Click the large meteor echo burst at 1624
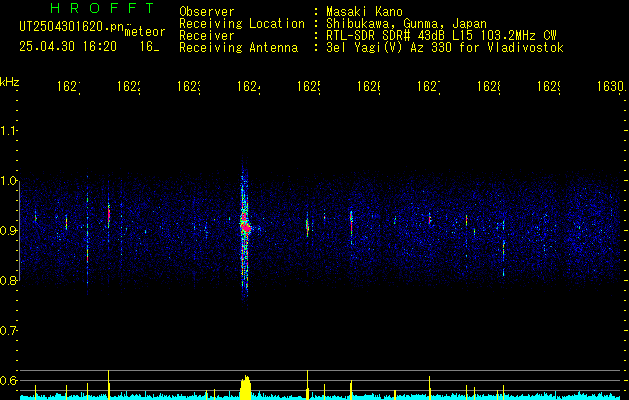 click(x=245, y=229)
